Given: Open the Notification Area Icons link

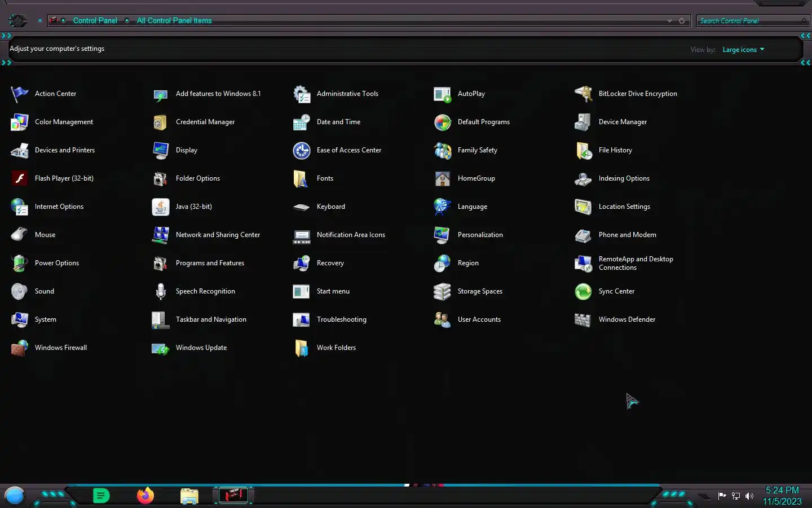Looking at the screenshot, I should [351, 235].
